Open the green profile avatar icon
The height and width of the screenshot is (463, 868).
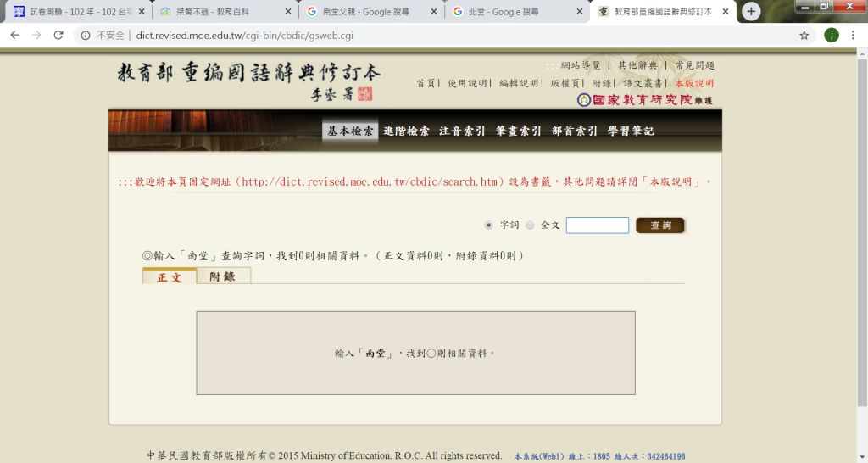pyautogui.click(x=832, y=35)
